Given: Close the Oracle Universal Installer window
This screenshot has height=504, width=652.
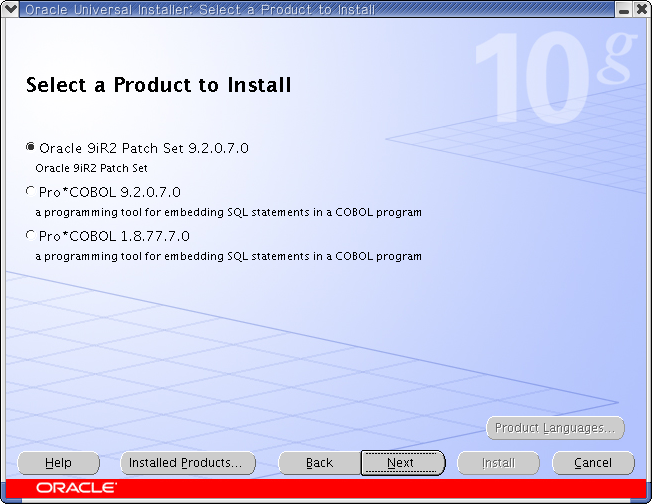Looking at the screenshot, I should 642,9.
